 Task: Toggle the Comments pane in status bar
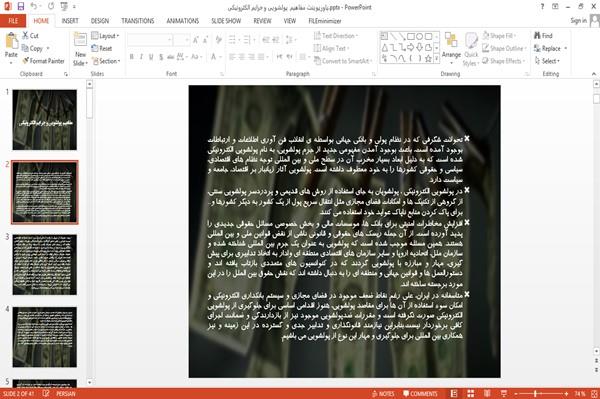click(x=420, y=394)
